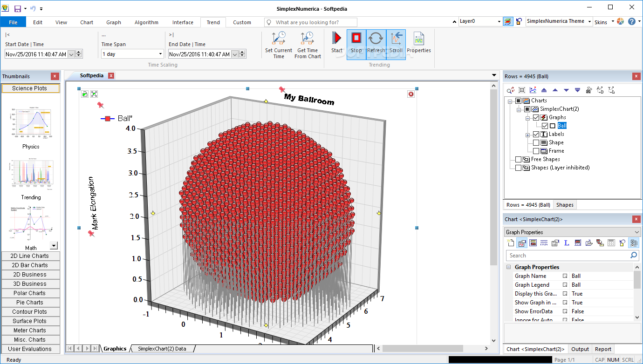
Task: Collapse the Graph Properties section
Action: [509, 267]
